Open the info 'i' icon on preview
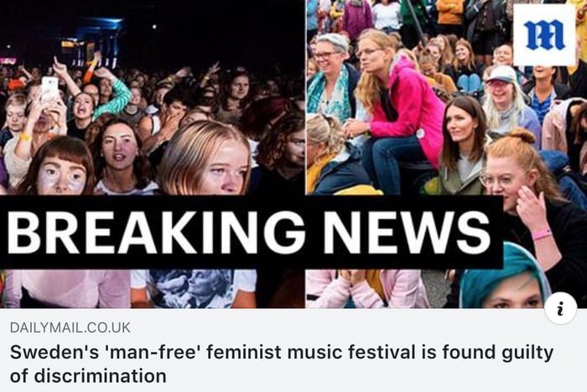 (560, 308)
